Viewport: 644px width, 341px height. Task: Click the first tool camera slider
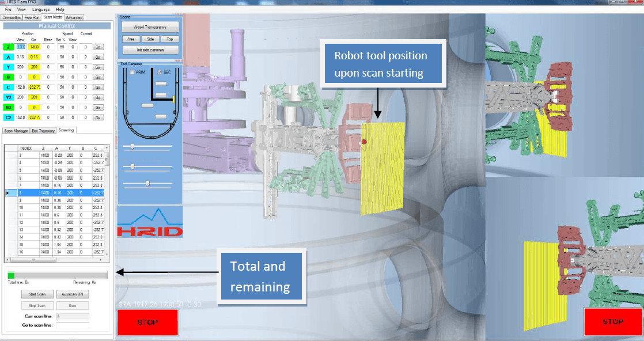tap(132, 147)
